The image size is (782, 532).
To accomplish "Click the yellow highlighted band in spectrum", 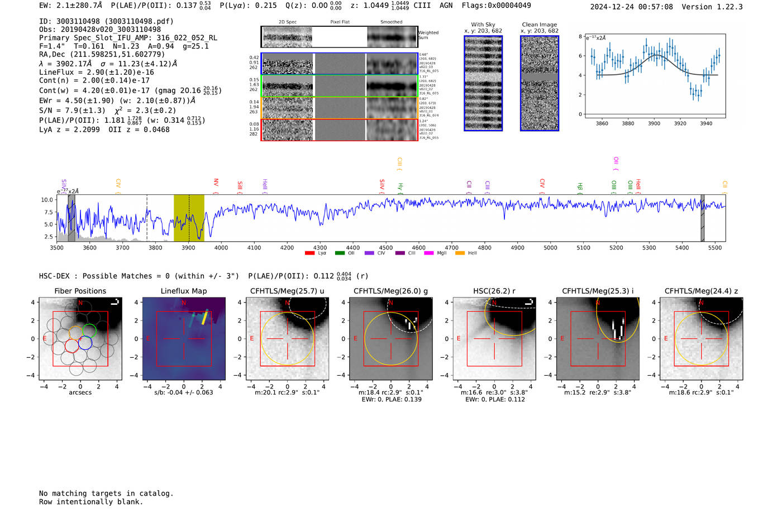I will (x=189, y=218).
